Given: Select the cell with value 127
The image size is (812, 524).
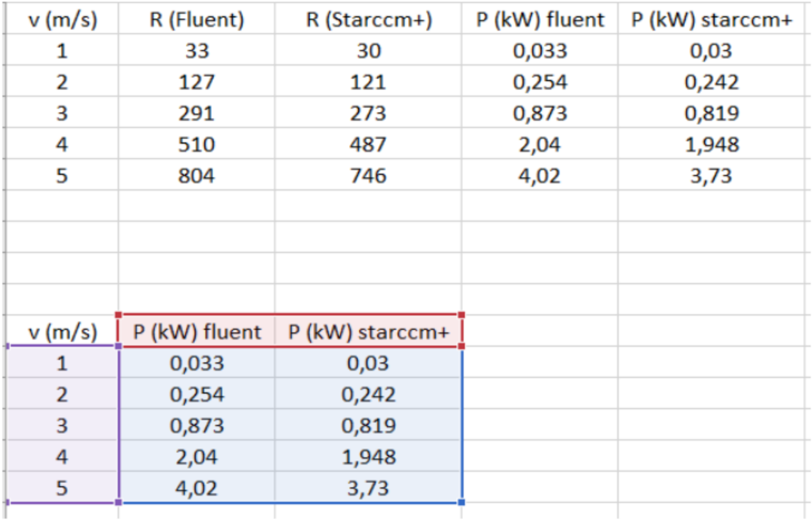Looking at the screenshot, I should pos(197,82).
